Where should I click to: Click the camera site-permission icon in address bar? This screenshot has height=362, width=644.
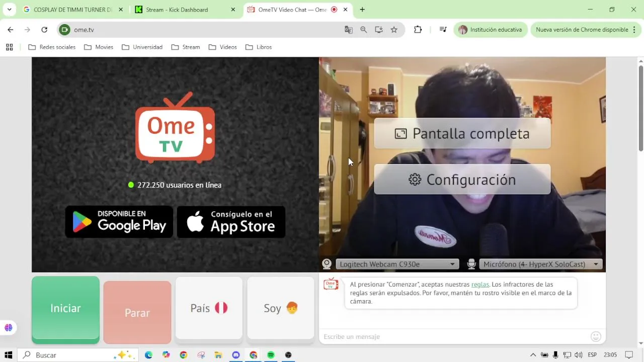(64, 30)
